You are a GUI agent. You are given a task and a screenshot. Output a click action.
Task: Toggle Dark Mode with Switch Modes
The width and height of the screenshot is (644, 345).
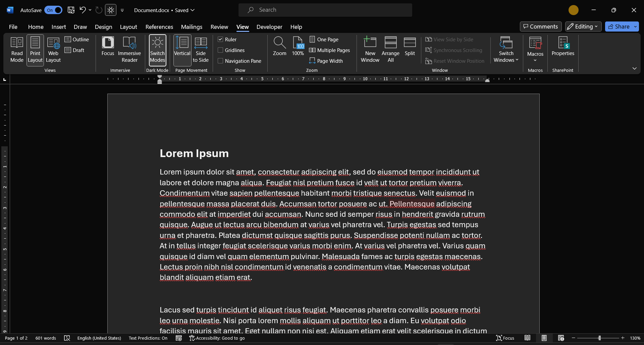157,50
